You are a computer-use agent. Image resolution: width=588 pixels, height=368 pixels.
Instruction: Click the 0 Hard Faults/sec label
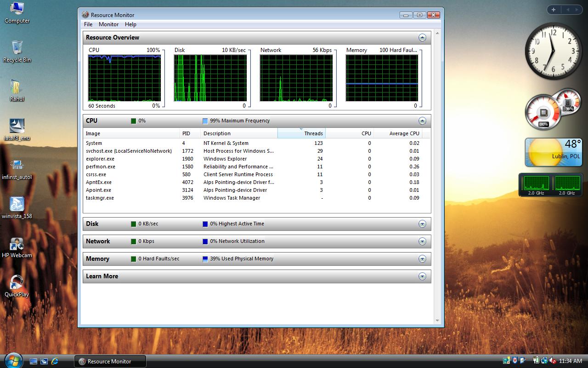(159, 259)
